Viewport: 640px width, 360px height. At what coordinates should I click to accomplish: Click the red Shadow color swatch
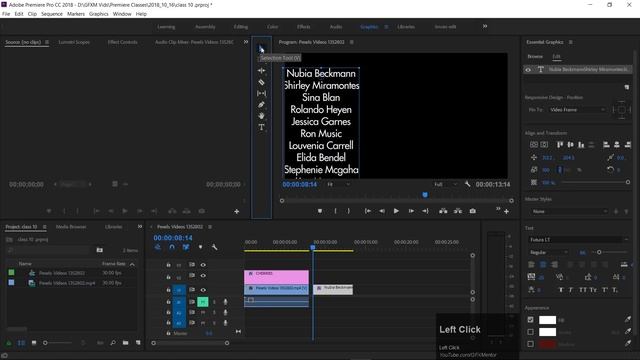pyautogui.click(x=547, y=344)
